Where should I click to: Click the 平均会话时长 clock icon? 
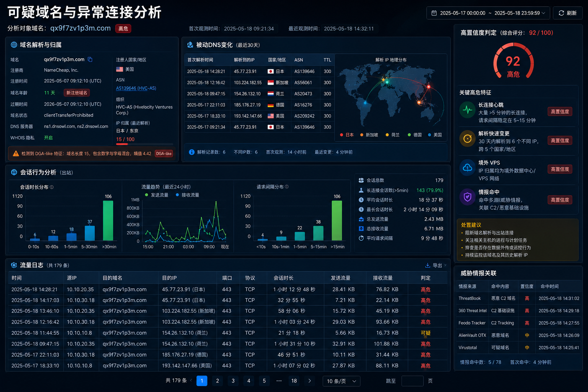click(x=361, y=200)
